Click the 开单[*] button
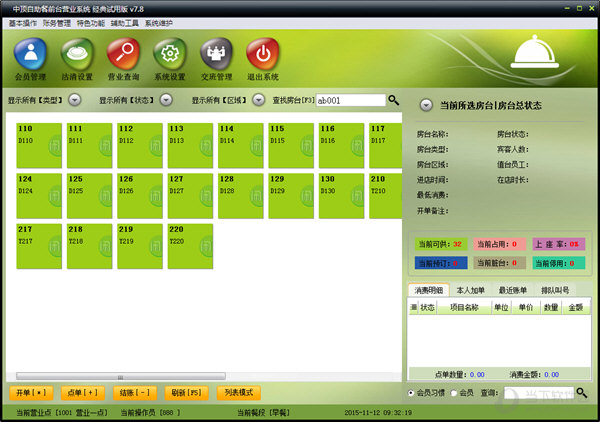 [x=30, y=392]
